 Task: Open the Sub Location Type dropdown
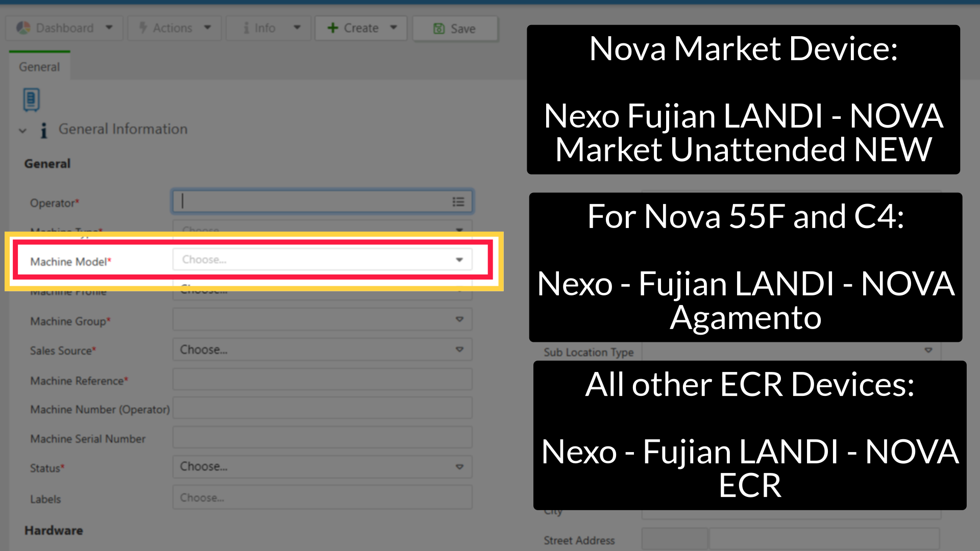pyautogui.click(x=791, y=351)
